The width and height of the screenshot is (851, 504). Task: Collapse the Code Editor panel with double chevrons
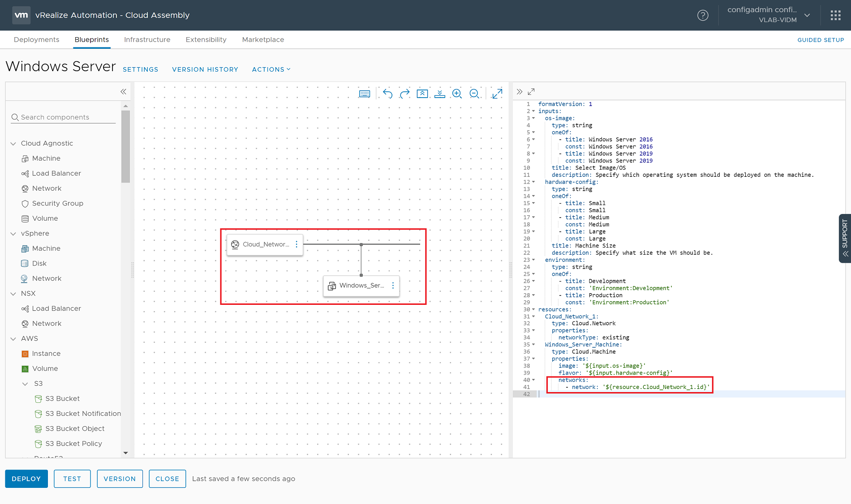coord(520,91)
